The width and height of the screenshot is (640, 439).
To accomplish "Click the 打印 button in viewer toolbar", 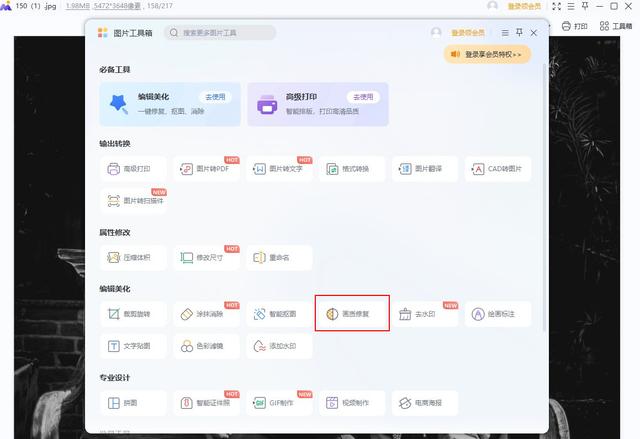I will [574, 26].
